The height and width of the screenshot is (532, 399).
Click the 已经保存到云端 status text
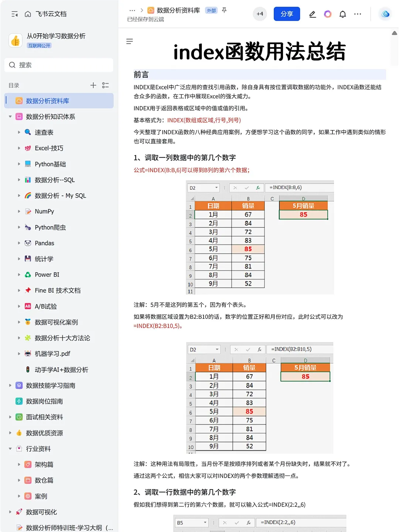146,20
